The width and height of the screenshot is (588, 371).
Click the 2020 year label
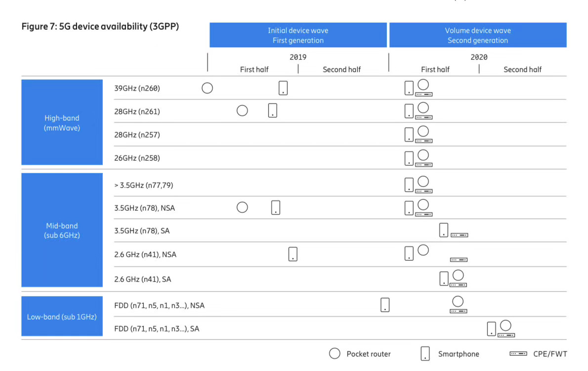[x=479, y=57]
